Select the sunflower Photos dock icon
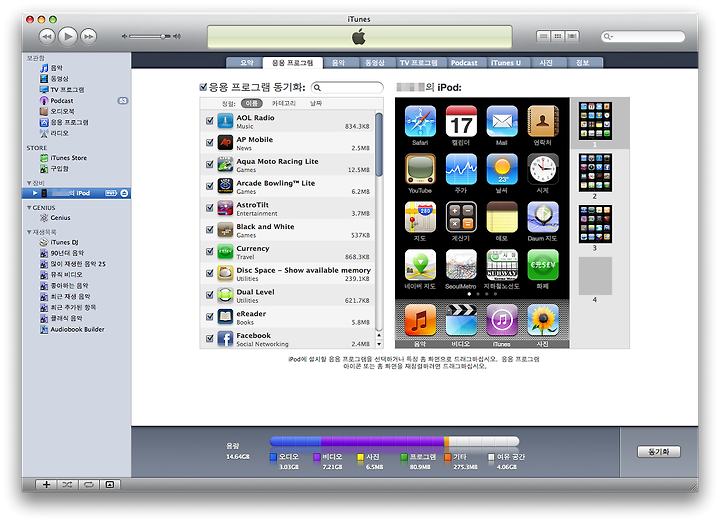The image size is (720, 522). pos(543,320)
